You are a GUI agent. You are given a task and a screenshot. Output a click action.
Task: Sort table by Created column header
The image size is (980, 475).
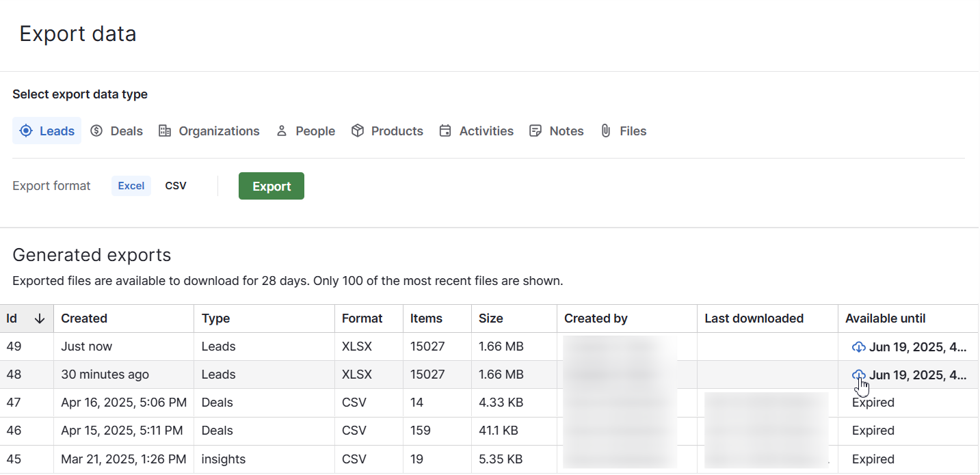tap(84, 318)
